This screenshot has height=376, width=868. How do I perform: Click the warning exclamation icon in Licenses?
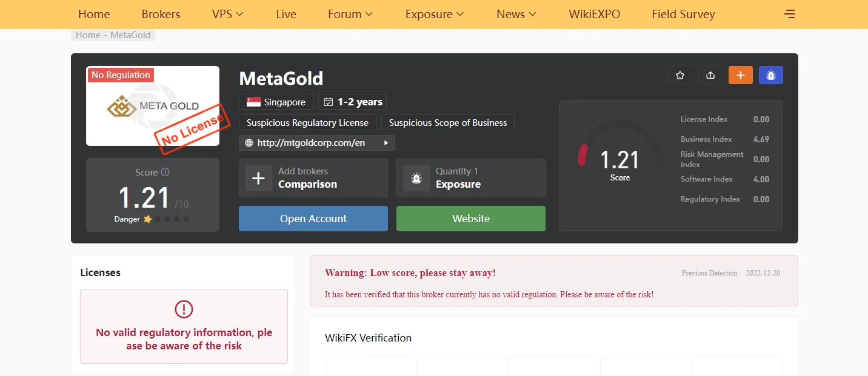[184, 309]
